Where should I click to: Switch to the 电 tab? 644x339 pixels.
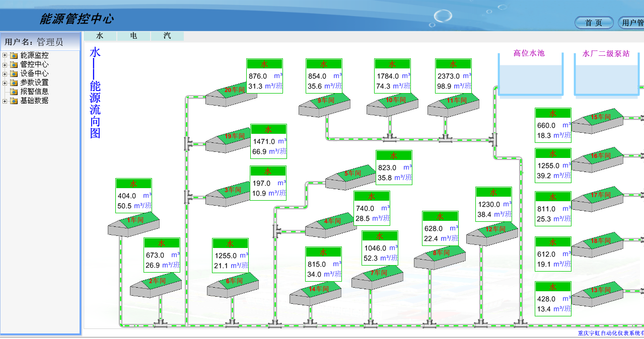(x=133, y=36)
